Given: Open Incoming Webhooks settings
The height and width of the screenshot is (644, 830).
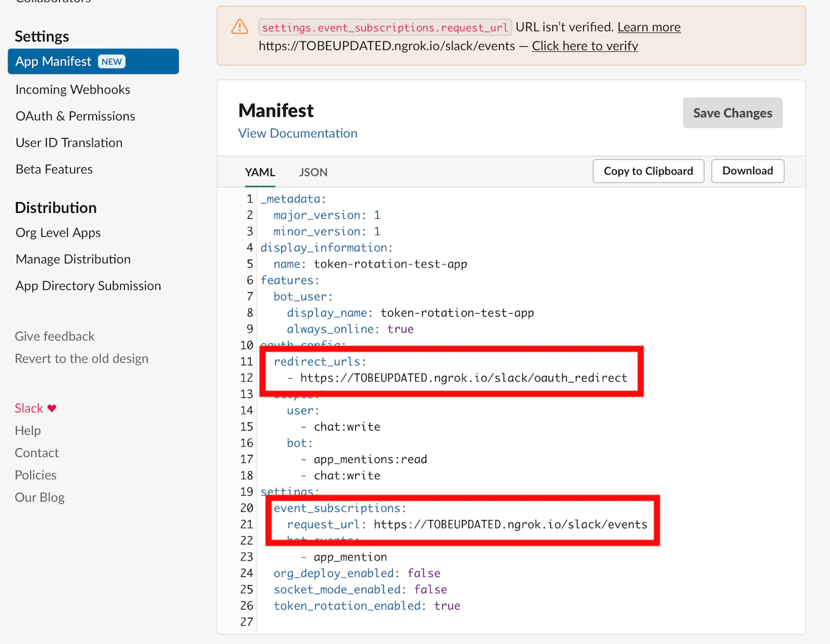Looking at the screenshot, I should point(73,90).
